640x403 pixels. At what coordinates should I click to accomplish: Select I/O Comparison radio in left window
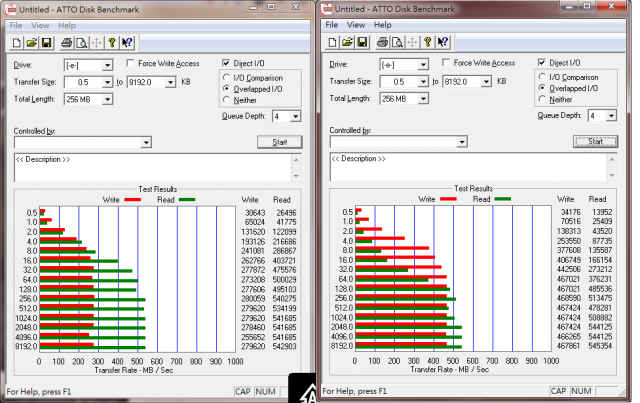(x=226, y=77)
